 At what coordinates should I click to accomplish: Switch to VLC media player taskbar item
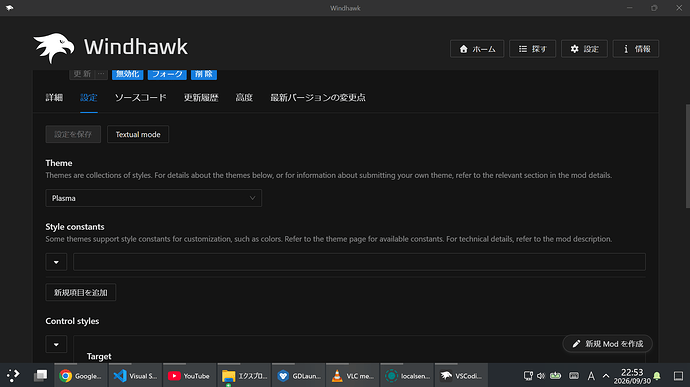click(x=352, y=376)
